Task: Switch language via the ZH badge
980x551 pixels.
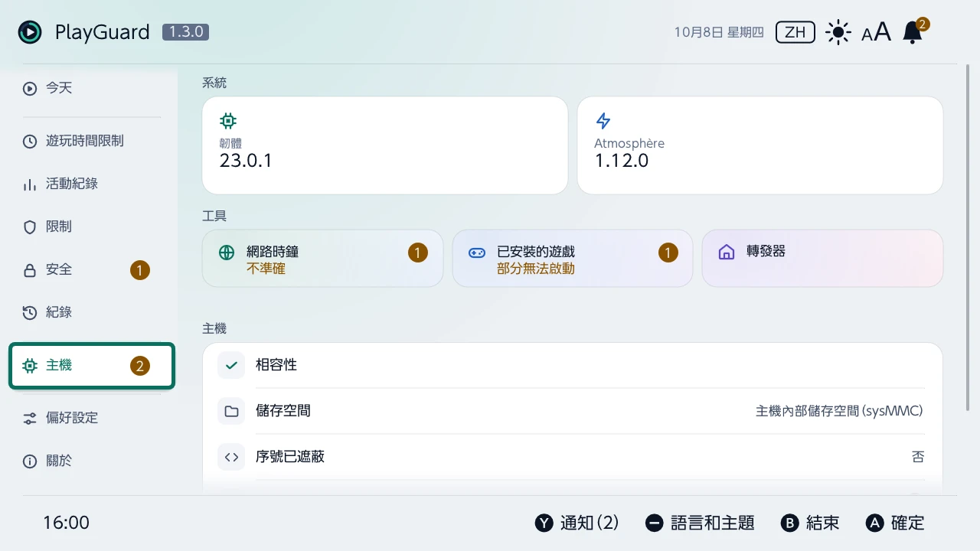Action: pos(795,32)
